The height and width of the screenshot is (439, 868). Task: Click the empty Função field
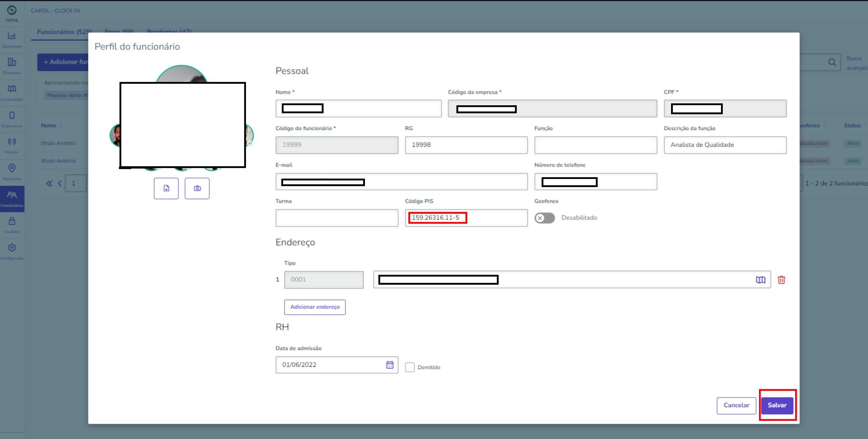596,145
